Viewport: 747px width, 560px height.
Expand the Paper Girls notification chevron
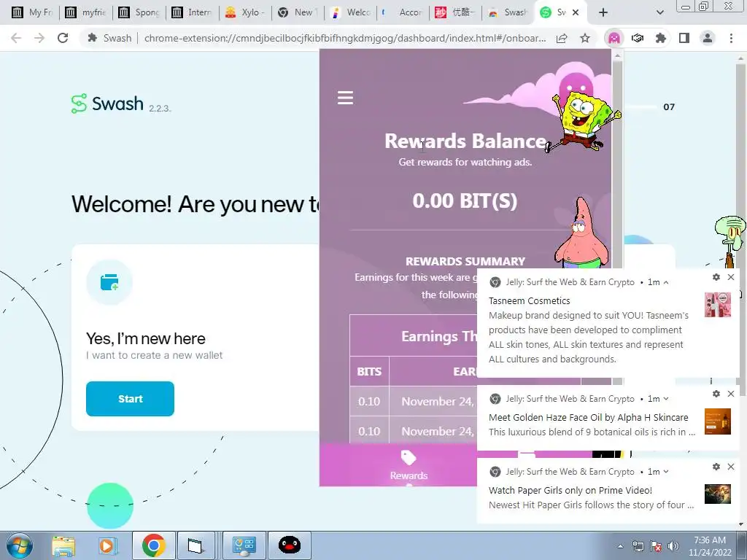click(666, 472)
